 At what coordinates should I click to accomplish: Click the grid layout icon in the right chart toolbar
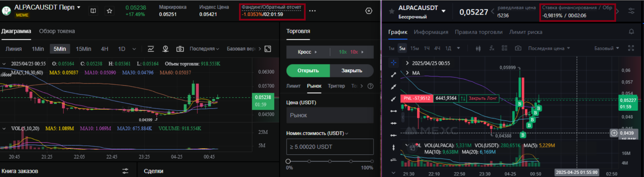tap(504, 48)
